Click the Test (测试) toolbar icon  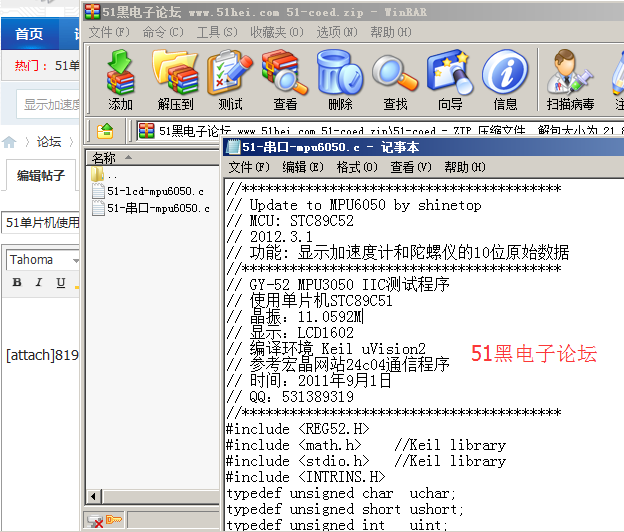click(230, 80)
